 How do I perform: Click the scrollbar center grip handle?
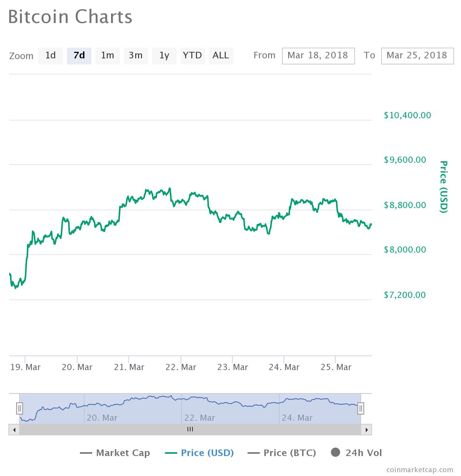coord(190,430)
